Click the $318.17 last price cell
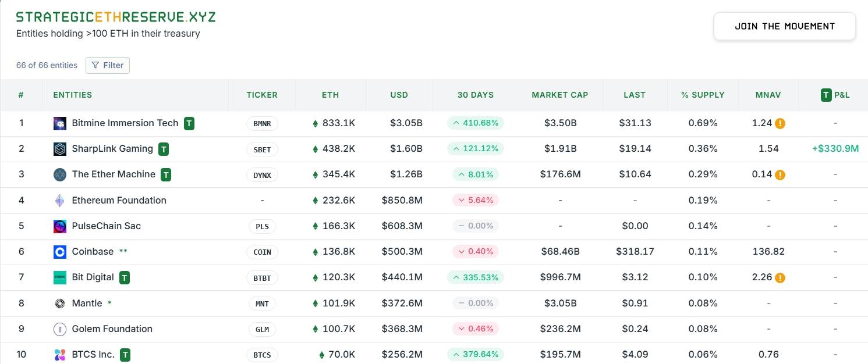This screenshot has width=868, height=364. (x=635, y=251)
